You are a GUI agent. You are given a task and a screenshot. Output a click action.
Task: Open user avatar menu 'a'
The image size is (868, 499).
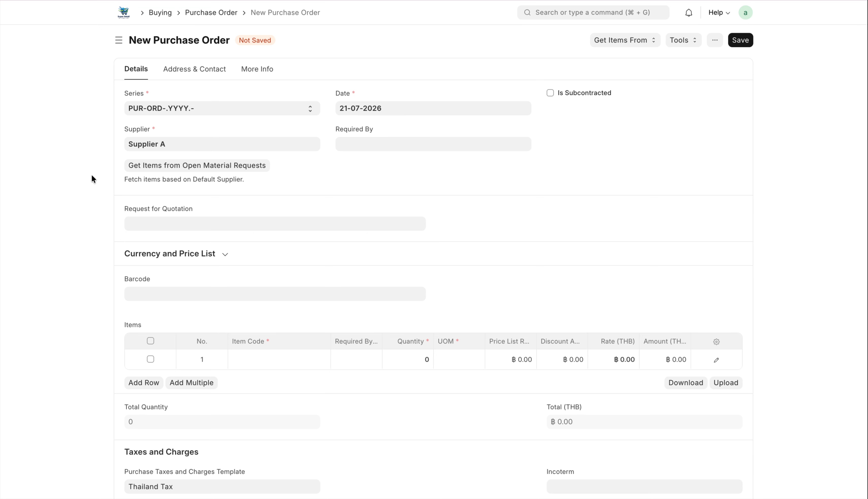[x=745, y=13]
